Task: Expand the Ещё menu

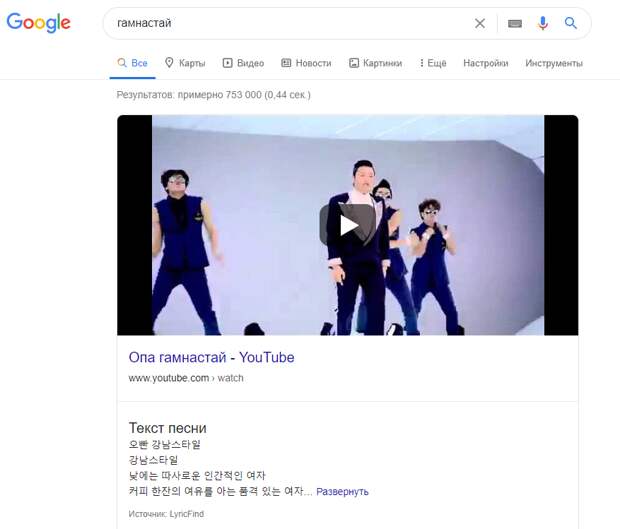Action: click(x=433, y=63)
